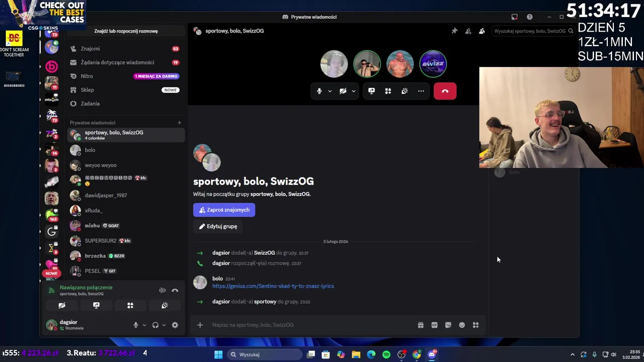Expand output device options by headphones

[164, 325]
